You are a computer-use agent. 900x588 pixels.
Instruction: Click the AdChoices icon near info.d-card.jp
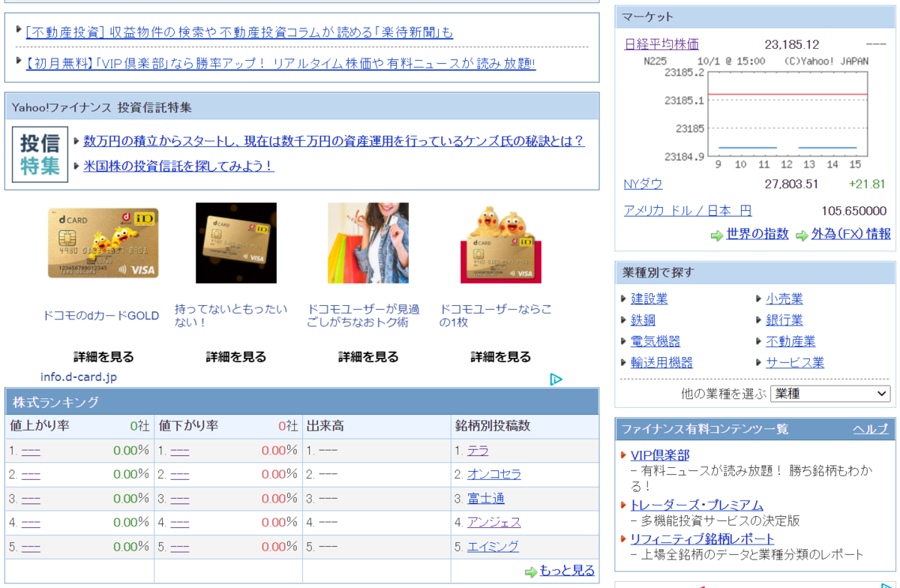click(x=556, y=380)
